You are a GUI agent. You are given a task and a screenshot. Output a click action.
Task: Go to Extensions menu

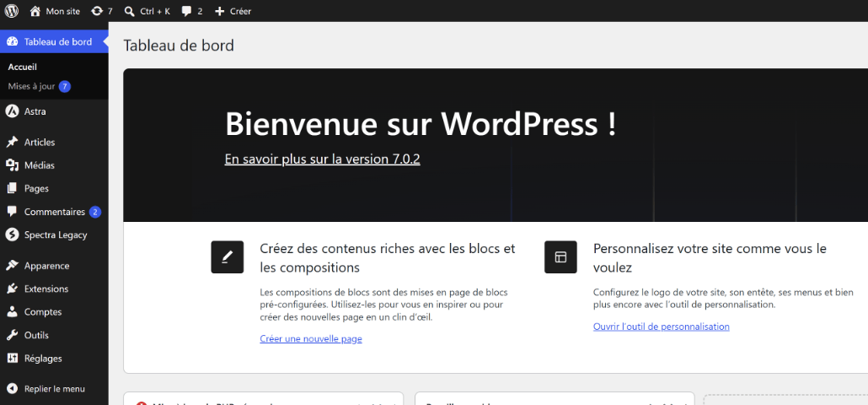[54, 289]
